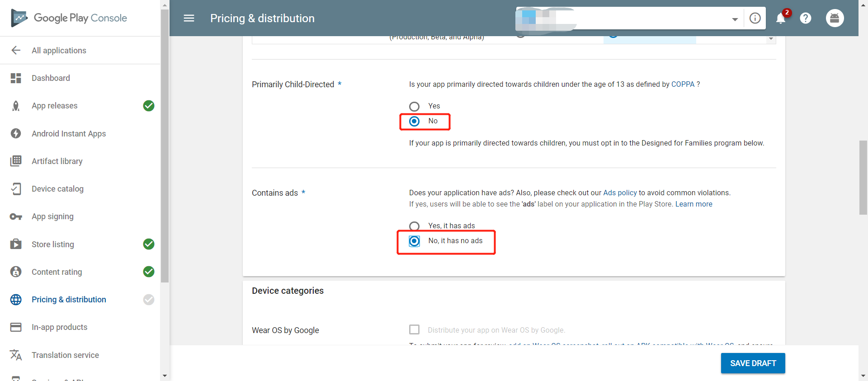Check the Wear OS distribution checkbox
The image size is (868, 381).
coord(414,329)
